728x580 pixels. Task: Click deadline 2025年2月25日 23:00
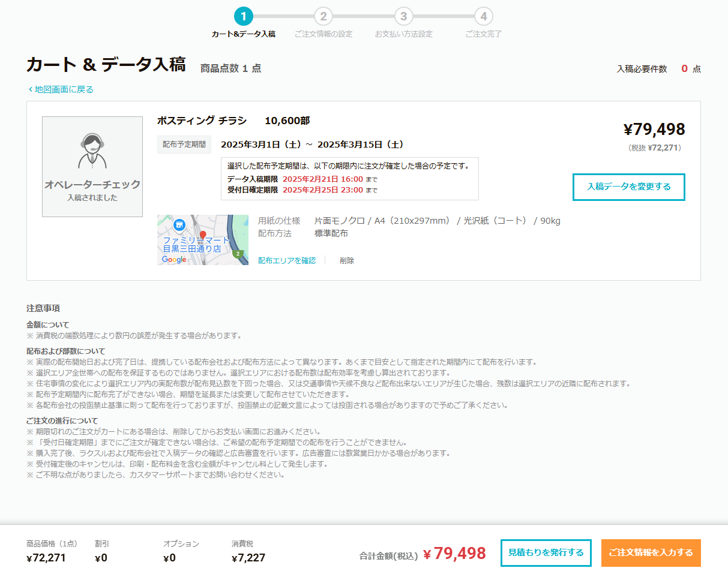coord(323,190)
